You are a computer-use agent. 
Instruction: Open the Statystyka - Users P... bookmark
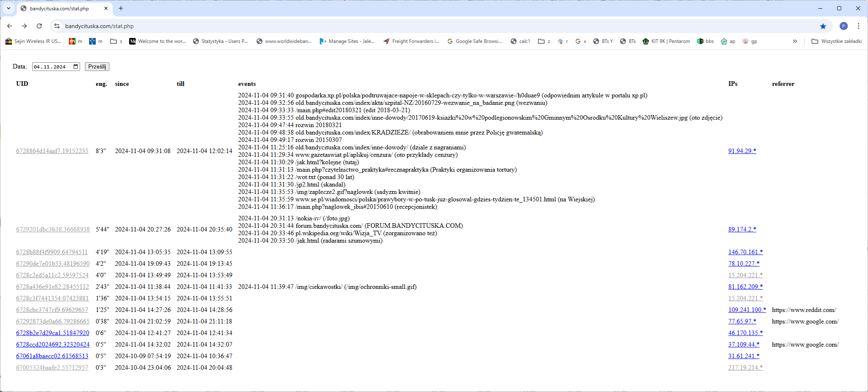coord(221,41)
